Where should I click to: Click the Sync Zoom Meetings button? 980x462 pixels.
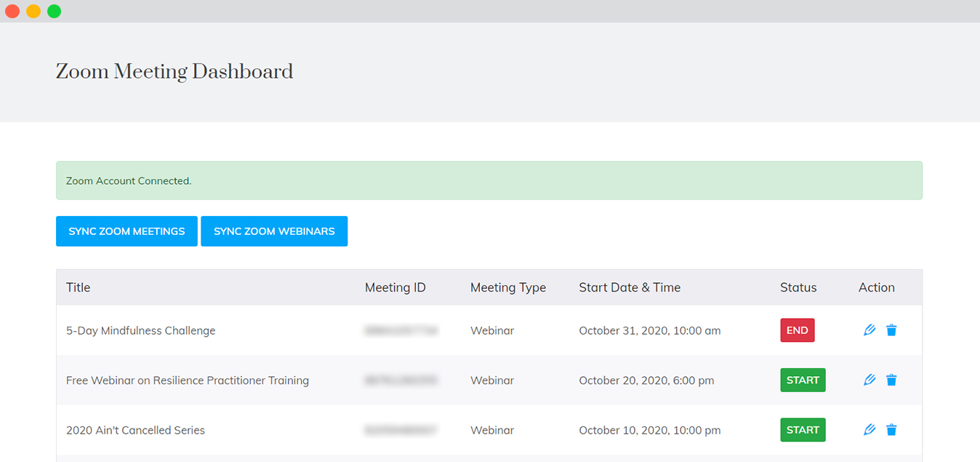click(x=126, y=231)
